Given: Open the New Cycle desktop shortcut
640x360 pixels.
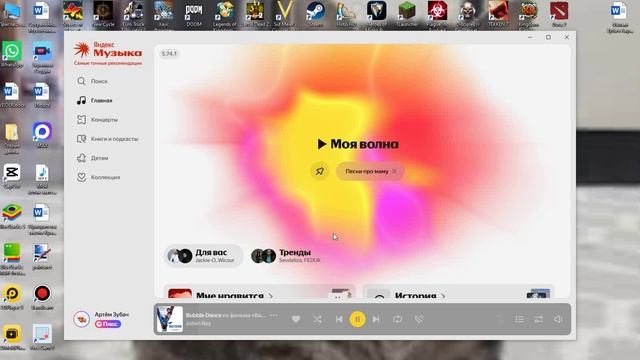Looking at the screenshot, I should point(103,14).
